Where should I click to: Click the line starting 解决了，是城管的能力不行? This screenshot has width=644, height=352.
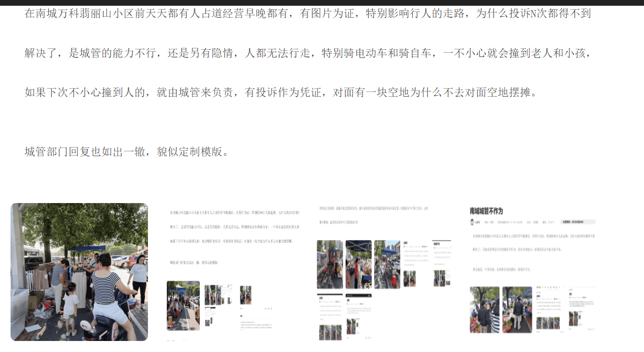[x=309, y=53]
